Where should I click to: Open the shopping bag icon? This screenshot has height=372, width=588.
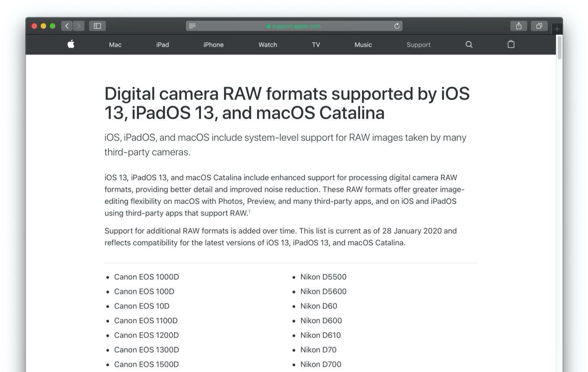[x=511, y=44]
